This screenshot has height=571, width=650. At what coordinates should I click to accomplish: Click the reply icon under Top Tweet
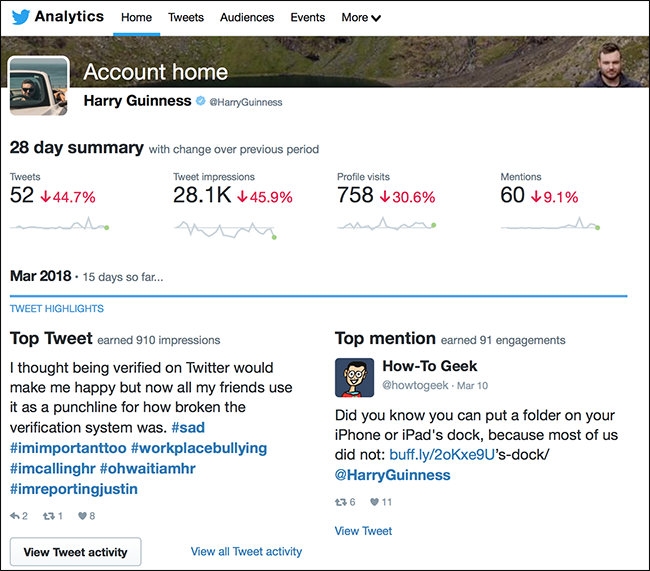point(15,516)
